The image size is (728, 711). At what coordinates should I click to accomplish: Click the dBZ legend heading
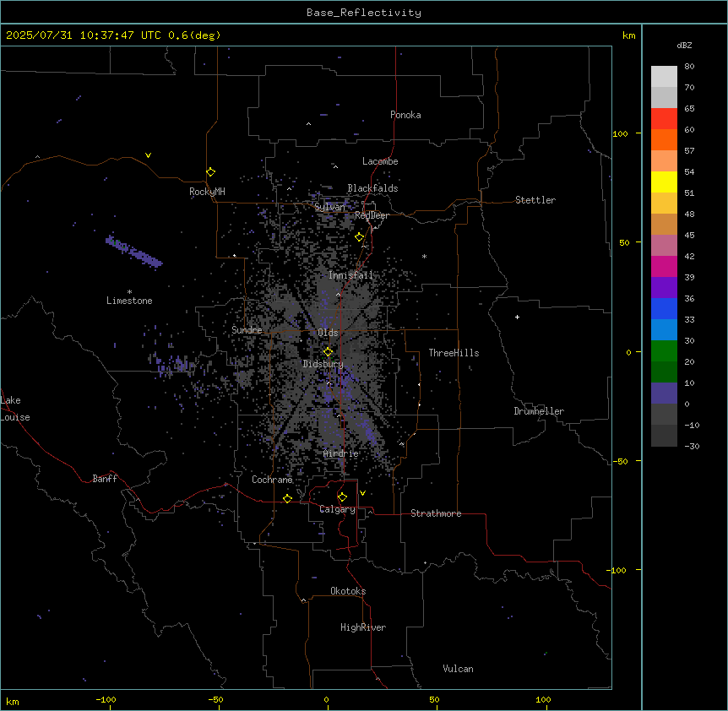point(684,45)
